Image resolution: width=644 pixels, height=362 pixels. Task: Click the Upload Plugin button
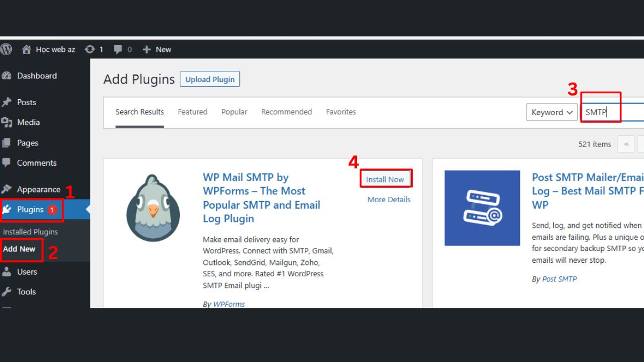pyautogui.click(x=209, y=79)
